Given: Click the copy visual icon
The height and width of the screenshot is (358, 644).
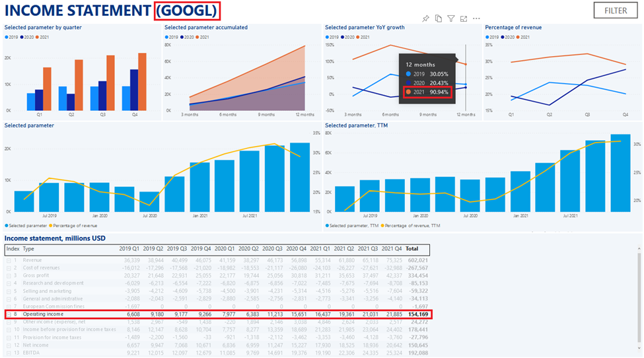Looking at the screenshot, I should 439,18.
